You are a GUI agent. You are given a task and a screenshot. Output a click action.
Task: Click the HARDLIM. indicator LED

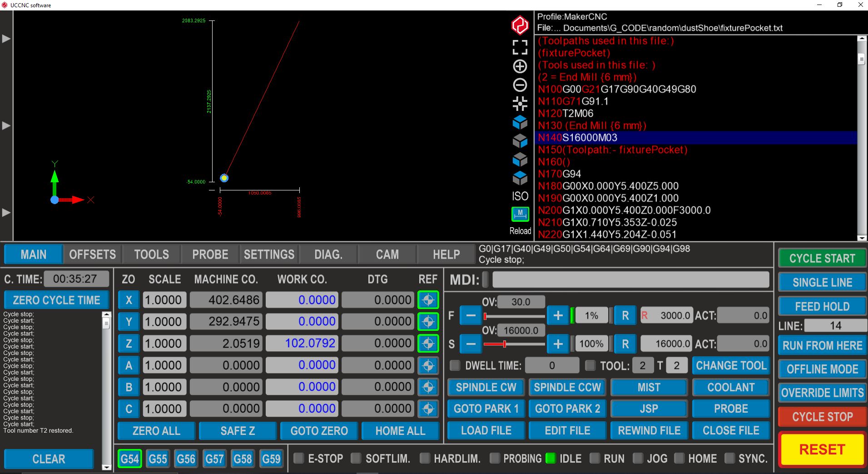point(425,458)
